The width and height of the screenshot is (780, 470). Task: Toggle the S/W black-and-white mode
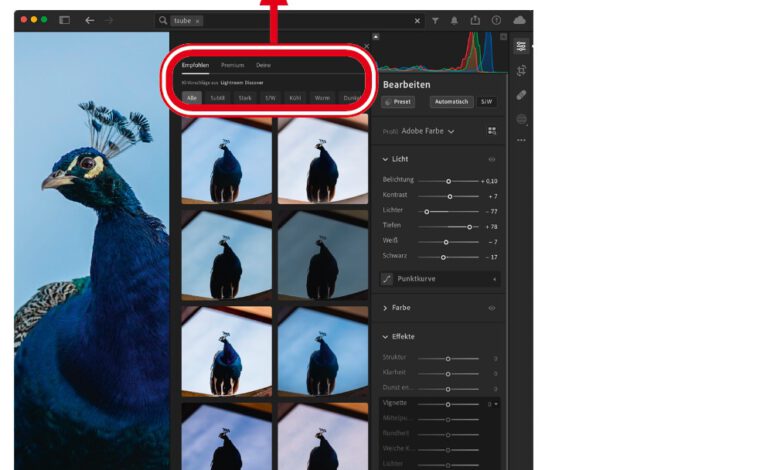coord(487,102)
